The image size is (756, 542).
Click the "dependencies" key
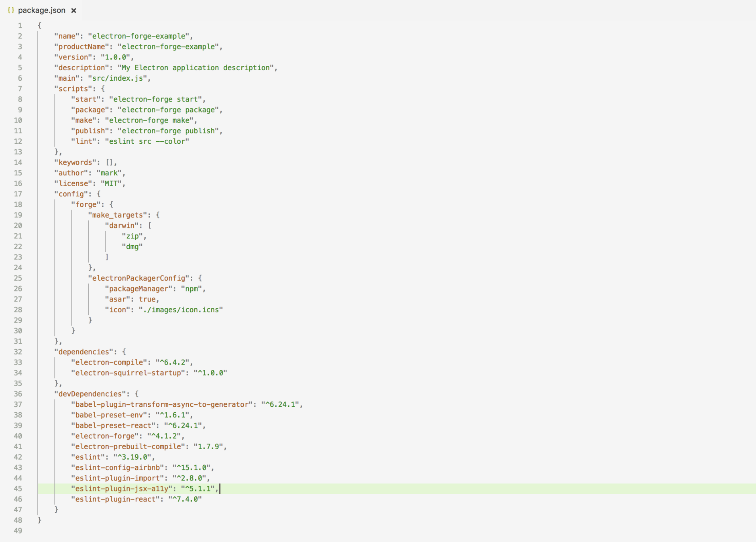(x=84, y=352)
